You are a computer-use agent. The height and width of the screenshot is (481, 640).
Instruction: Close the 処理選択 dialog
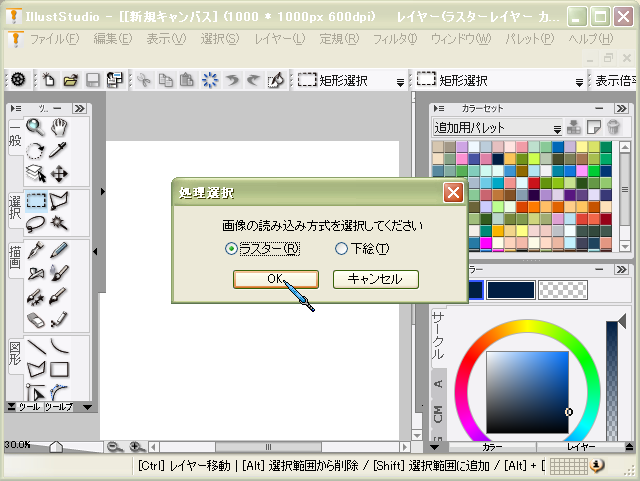tap(453, 192)
